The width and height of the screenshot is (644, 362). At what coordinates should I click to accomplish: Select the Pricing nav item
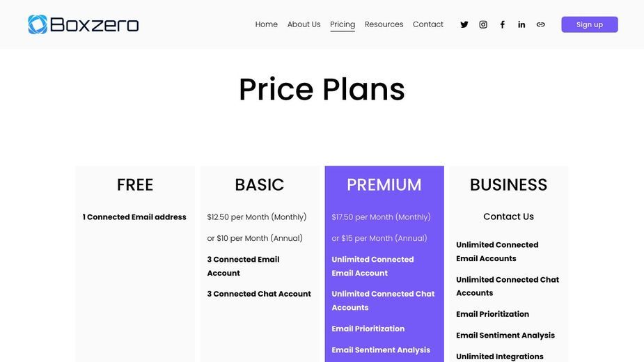(343, 24)
